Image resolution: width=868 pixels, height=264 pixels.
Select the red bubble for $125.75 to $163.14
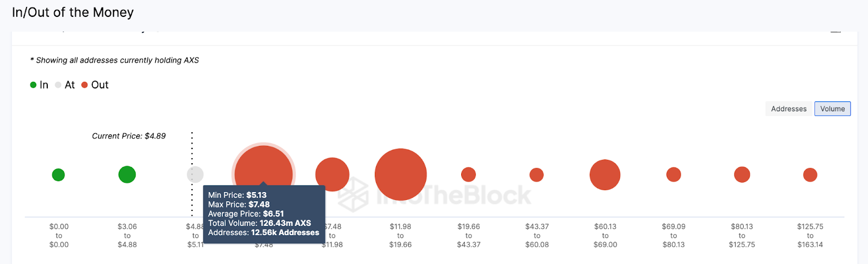click(x=810, y=175)
